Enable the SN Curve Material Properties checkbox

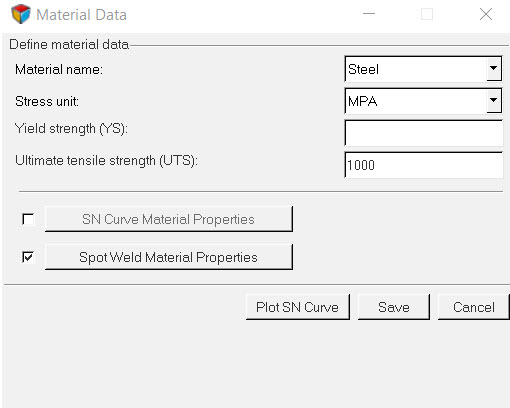(x=28, y=219)
